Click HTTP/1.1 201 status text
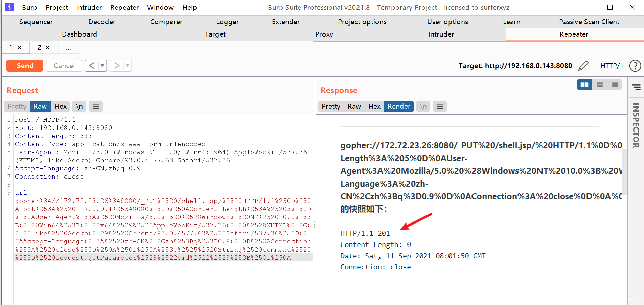 (365, 233)
